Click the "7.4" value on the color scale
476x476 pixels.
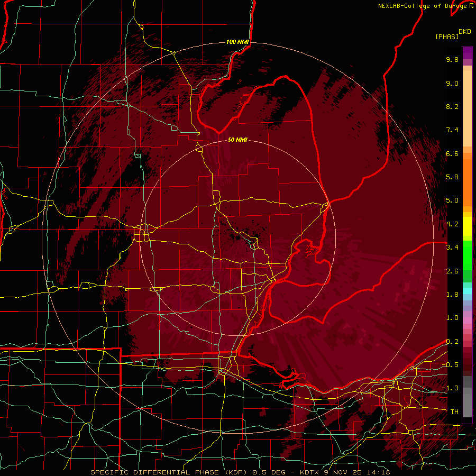[x=452, y=130]
